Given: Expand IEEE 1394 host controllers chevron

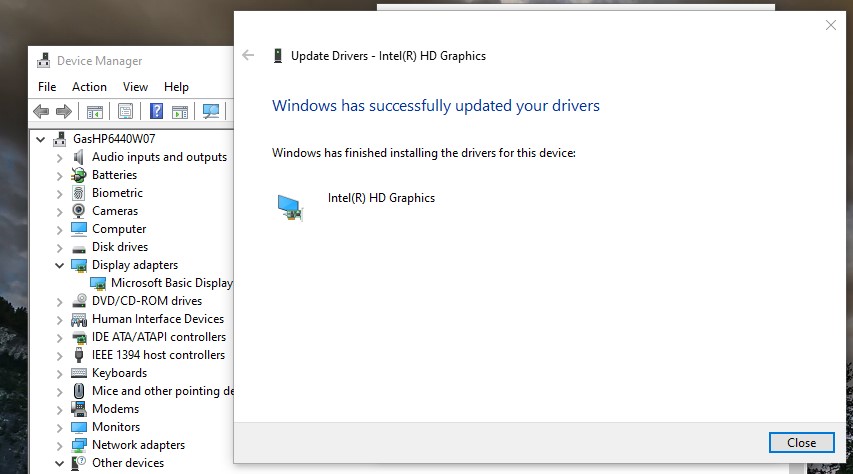Looking at the screenshot, I should coord(59,355).
